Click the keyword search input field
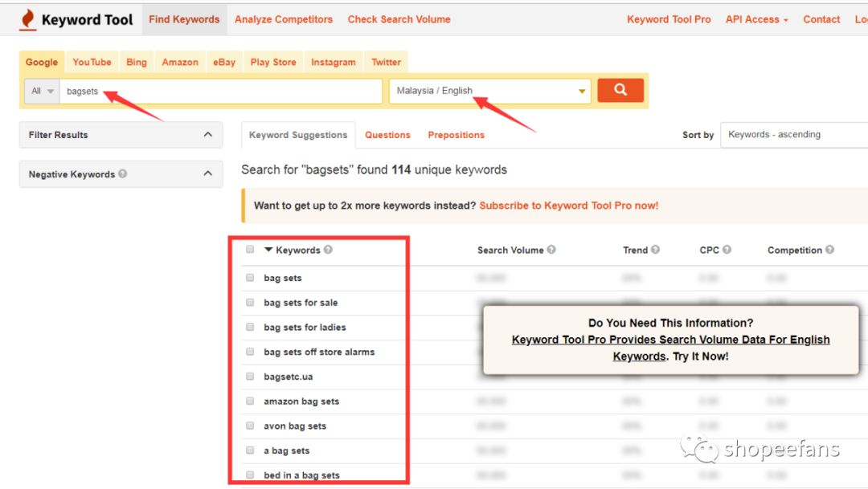Image resolution: width=868 pixels, height=489 pixels. (221, 91)
